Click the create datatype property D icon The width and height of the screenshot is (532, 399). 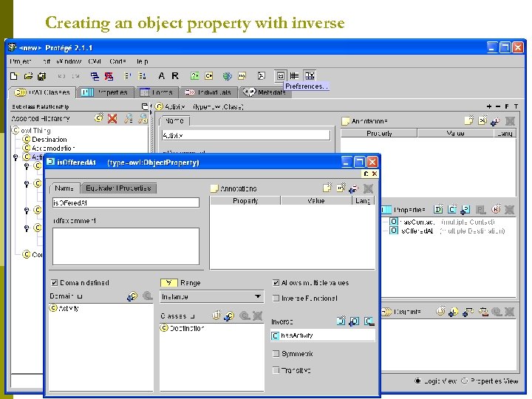[438, 209]
